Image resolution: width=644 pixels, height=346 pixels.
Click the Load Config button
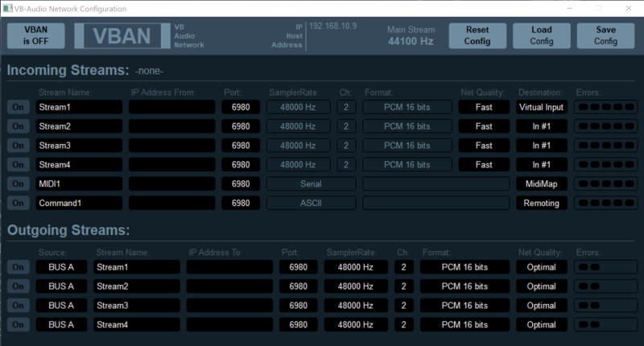[x=542, y=36]
